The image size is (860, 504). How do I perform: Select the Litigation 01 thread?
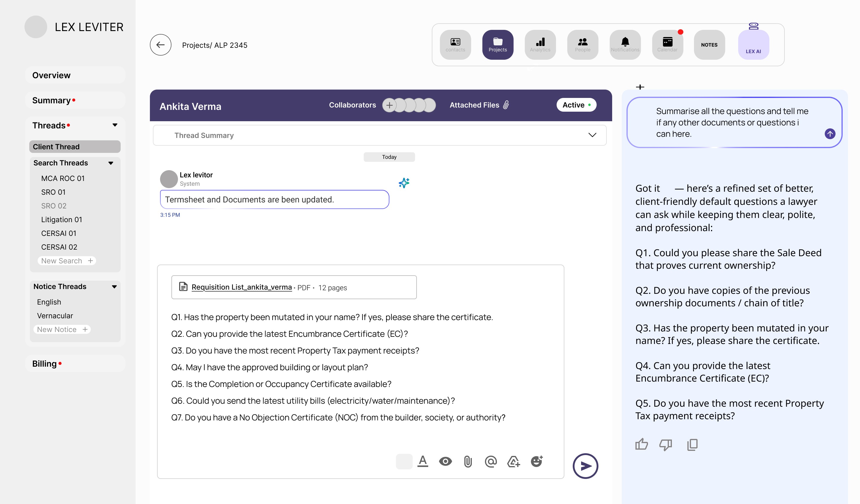coord(62,219)
